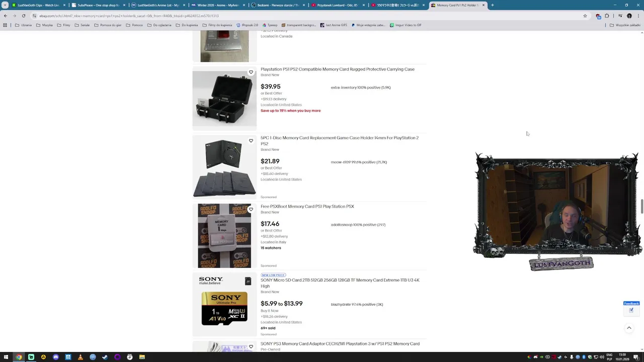Viewport: 644px width, 362px height.
Task: Open Do kupienia bookmarks folder
Action: [187, 25]
